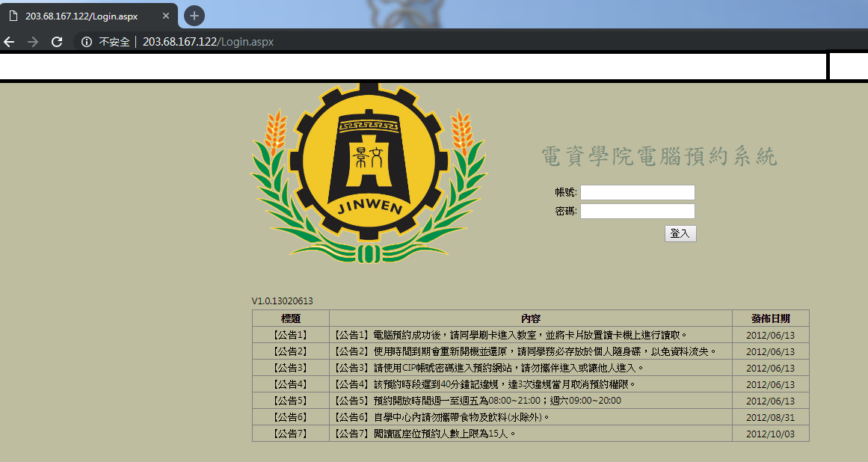
Task: Click the 不安全 security label
Action: pos(114,42)
